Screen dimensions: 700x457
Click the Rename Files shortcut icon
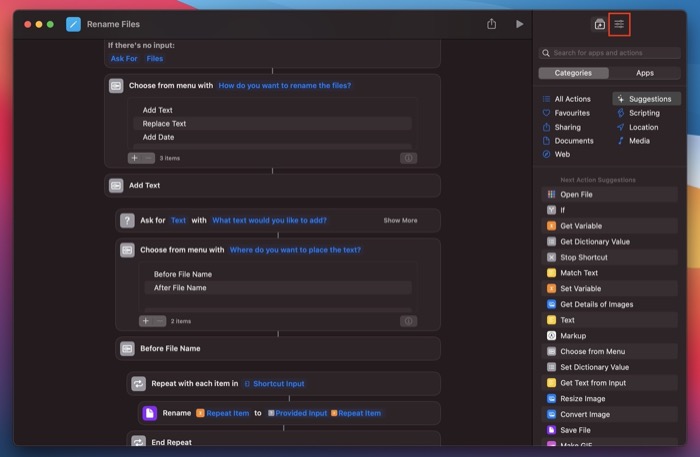pos(73,24)
